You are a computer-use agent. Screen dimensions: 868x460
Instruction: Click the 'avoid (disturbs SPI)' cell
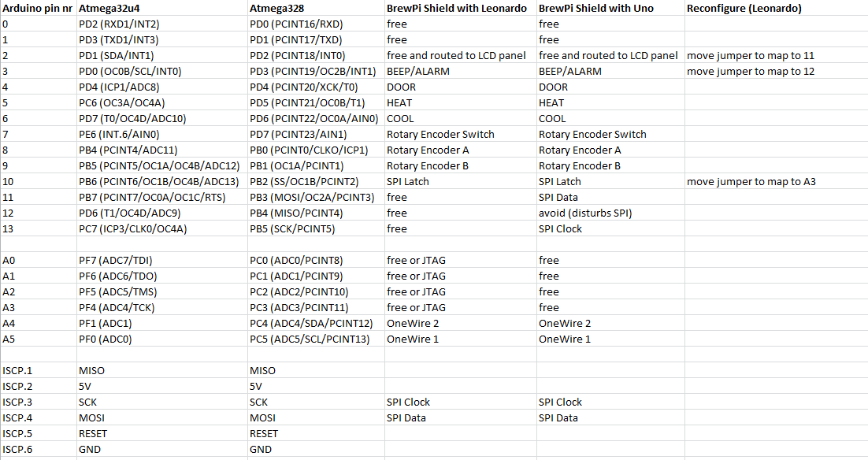coord(610,213)
